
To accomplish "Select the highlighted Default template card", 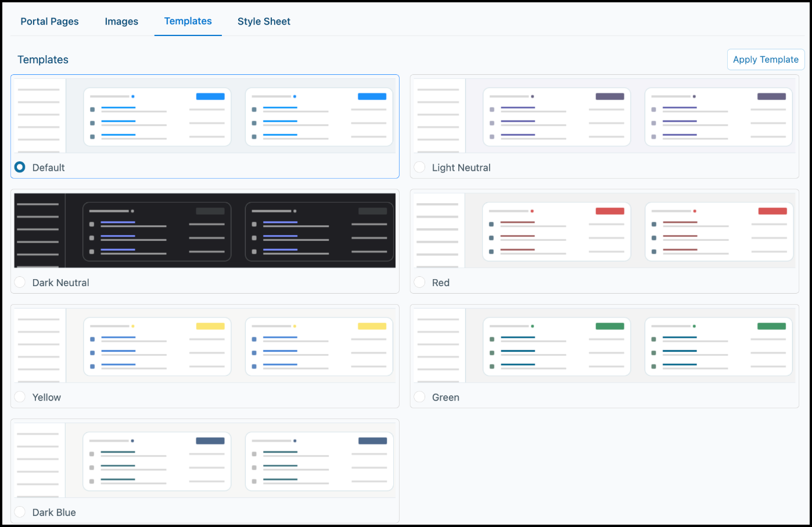I will (204, 127).
